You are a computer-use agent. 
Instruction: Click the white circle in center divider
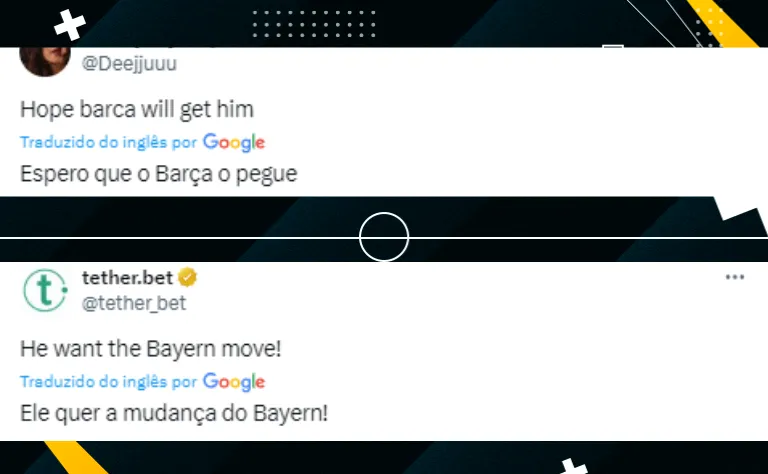(x=384, y=237)
